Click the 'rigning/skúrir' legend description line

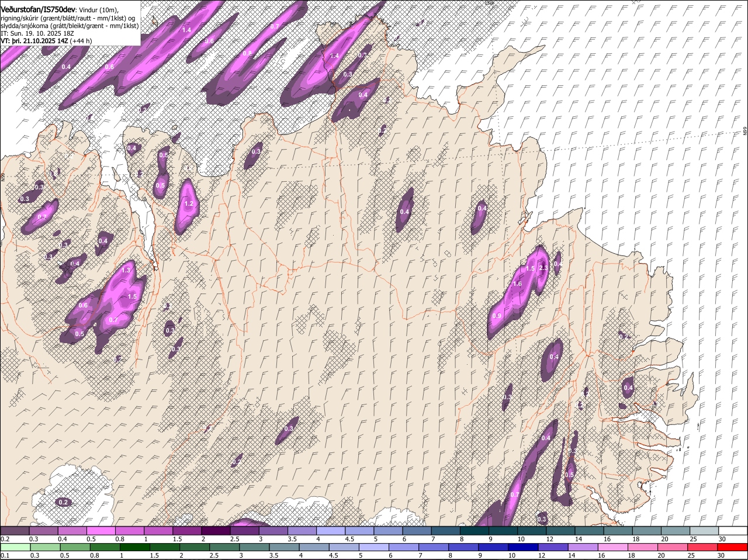click(68, 18)
